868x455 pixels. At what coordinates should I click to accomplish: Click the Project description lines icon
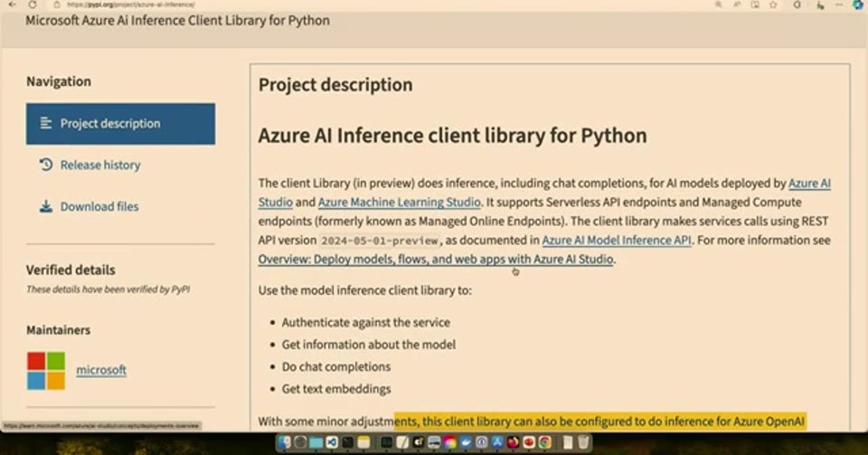[x=46, y=123]
